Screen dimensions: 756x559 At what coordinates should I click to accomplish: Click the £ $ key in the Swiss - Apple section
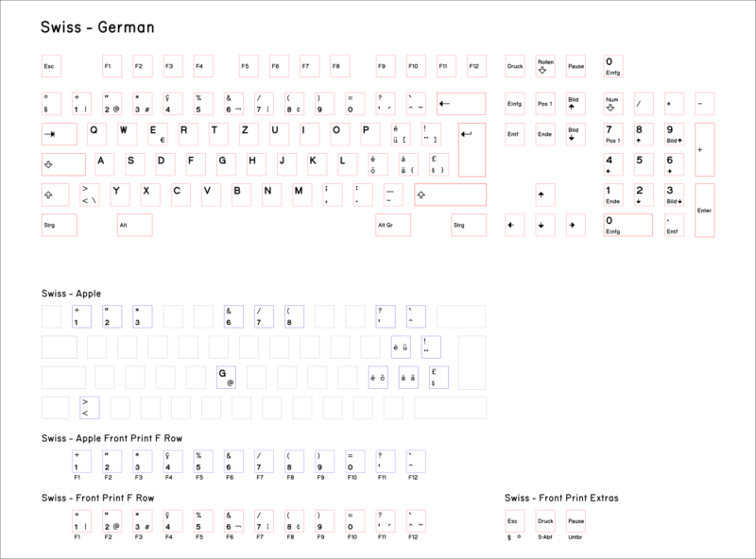pos(438,378)
